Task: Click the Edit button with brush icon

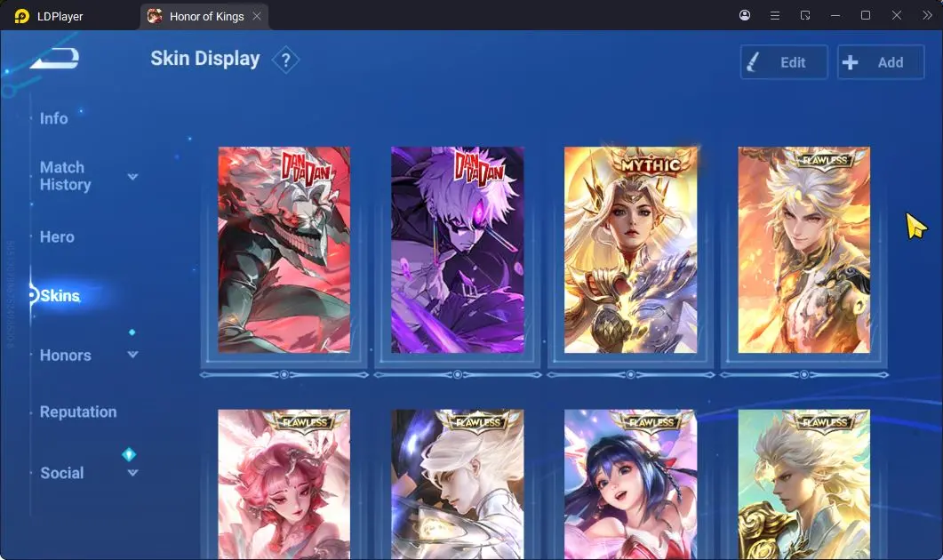Action: point(784,62)
